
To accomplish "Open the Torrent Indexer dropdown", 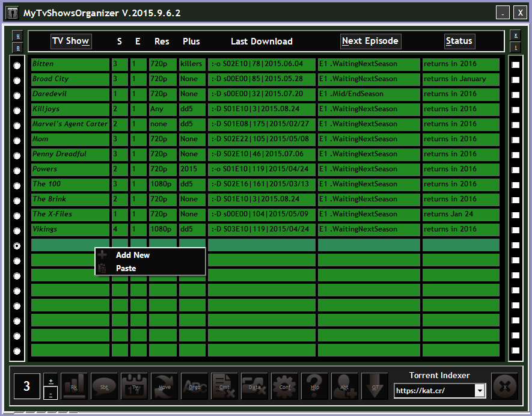I will (x=480, y=391).
